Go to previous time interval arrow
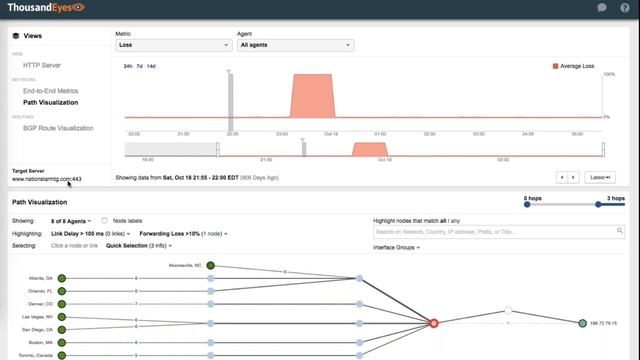The width and height of the screenshot is (640, 360). pyautogui.click(x=562, y=178)
